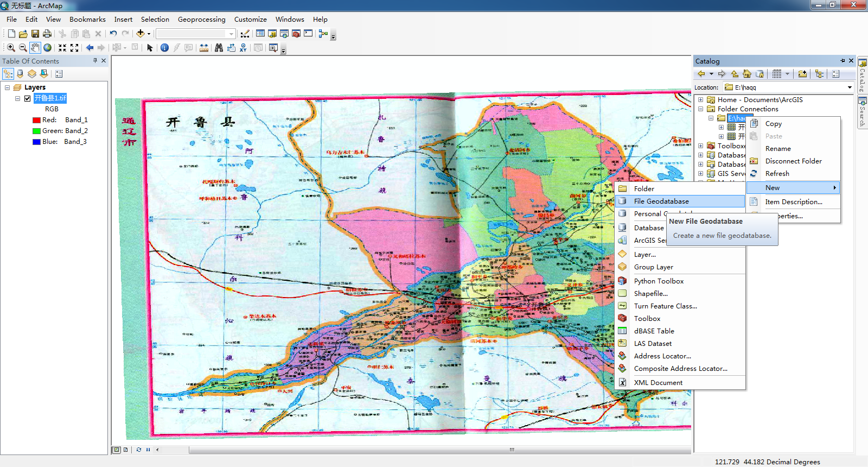Click the Blue Band_3 color swatch
Screen dimensions: 868x467
[36, 142]
